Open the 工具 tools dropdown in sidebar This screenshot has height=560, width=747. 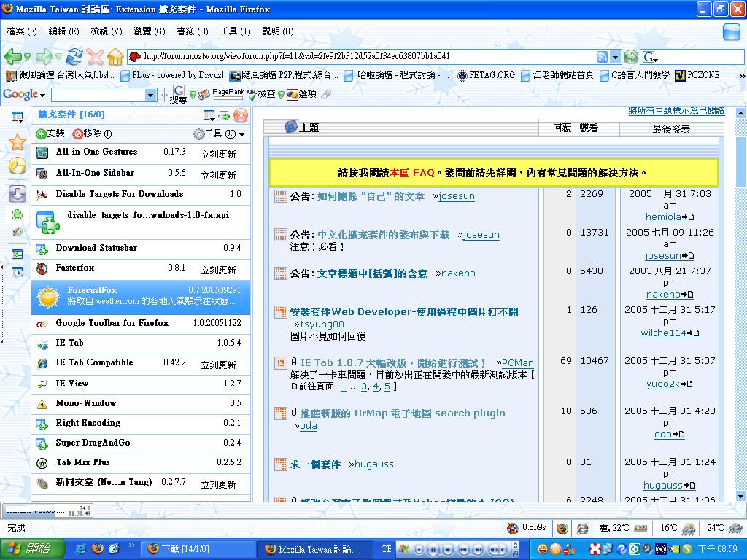pos(219,134)
